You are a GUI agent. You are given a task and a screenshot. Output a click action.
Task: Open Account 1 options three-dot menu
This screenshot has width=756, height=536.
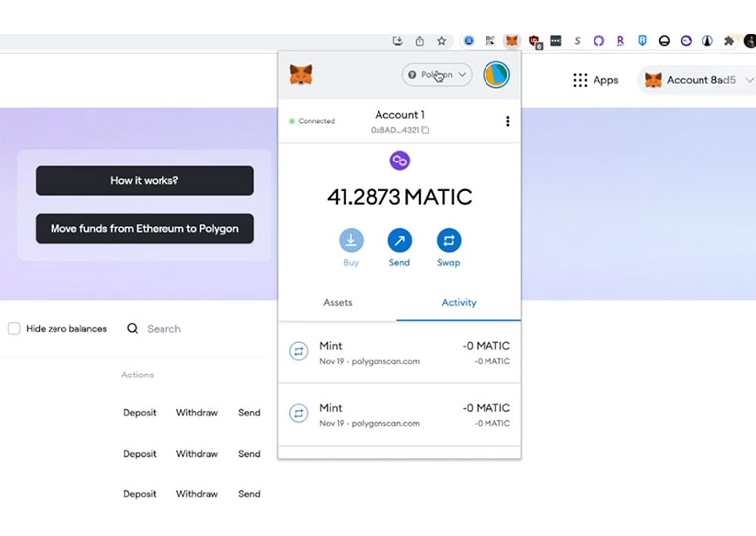pyautogui.click(x=507, y=121)
